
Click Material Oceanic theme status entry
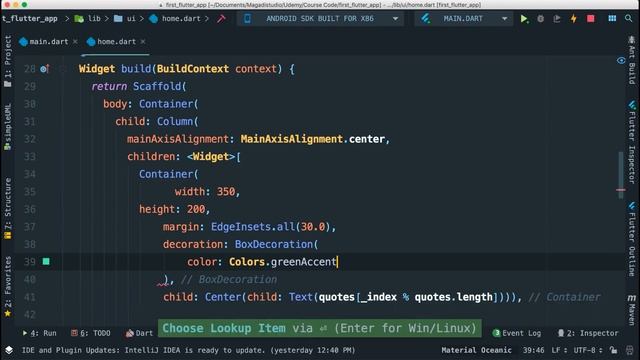[x=476, y=350]
